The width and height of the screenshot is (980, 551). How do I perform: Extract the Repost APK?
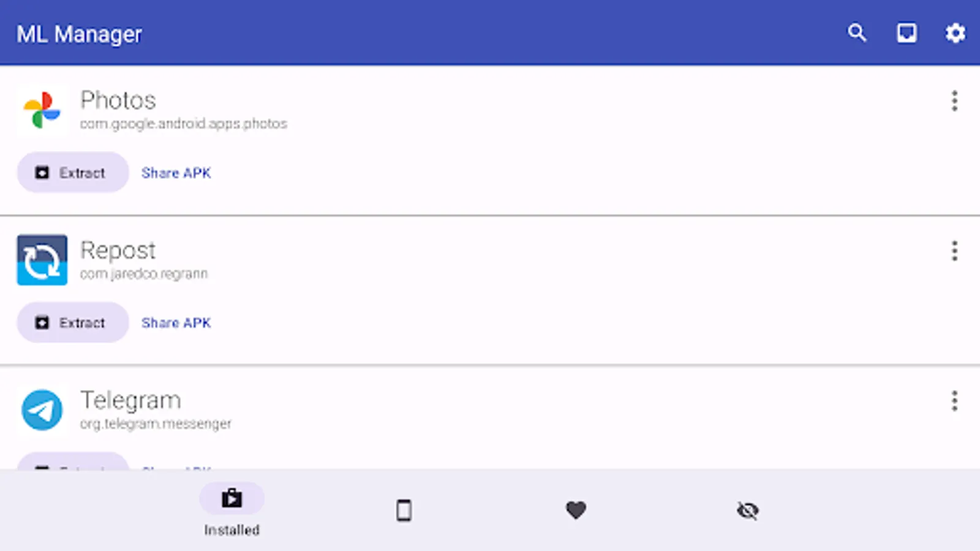point(73,323)
